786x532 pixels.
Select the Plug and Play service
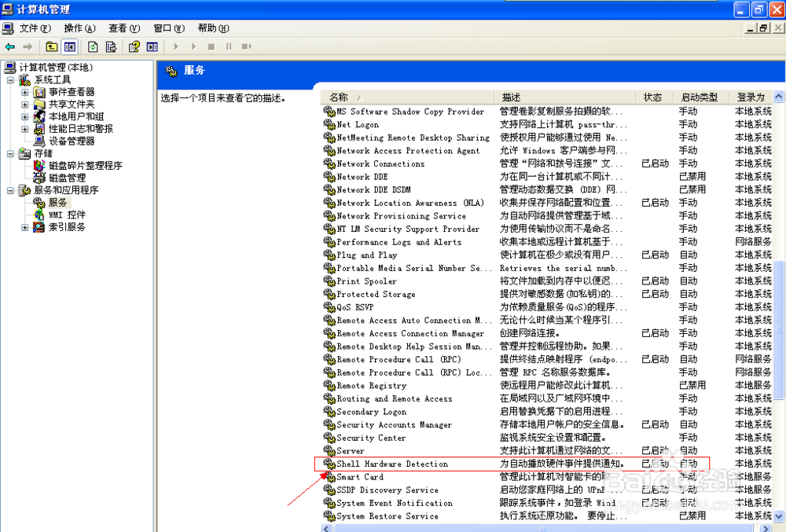546,255
